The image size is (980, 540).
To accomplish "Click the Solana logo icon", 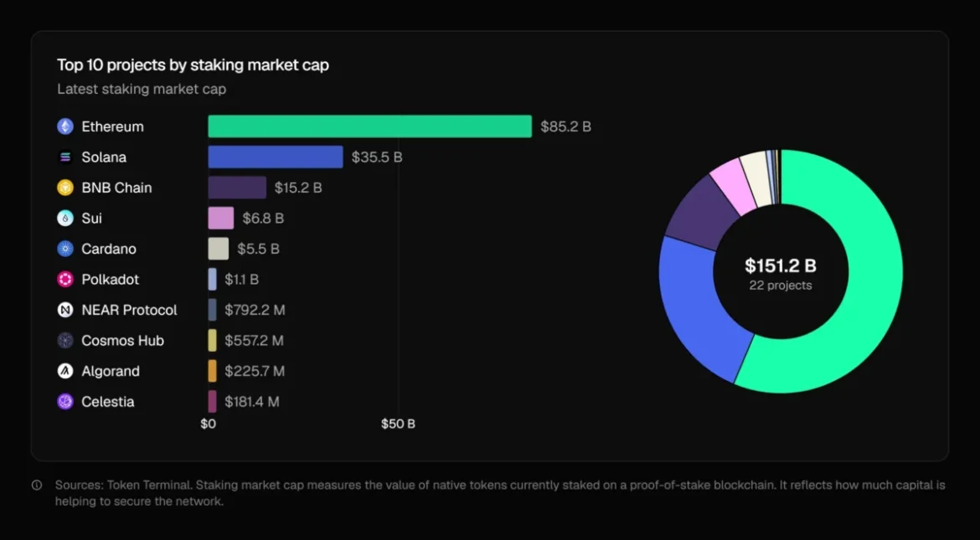I will 65,157.
